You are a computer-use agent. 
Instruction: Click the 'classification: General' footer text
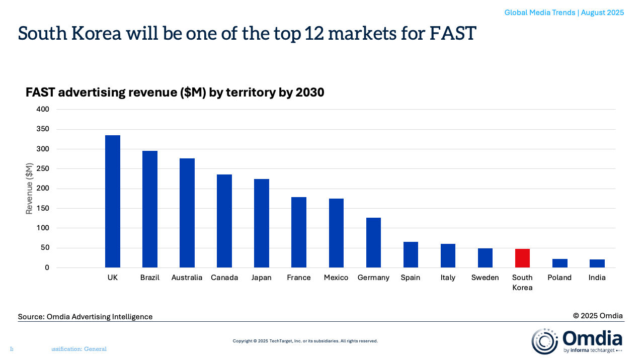[x=78, y=349]
